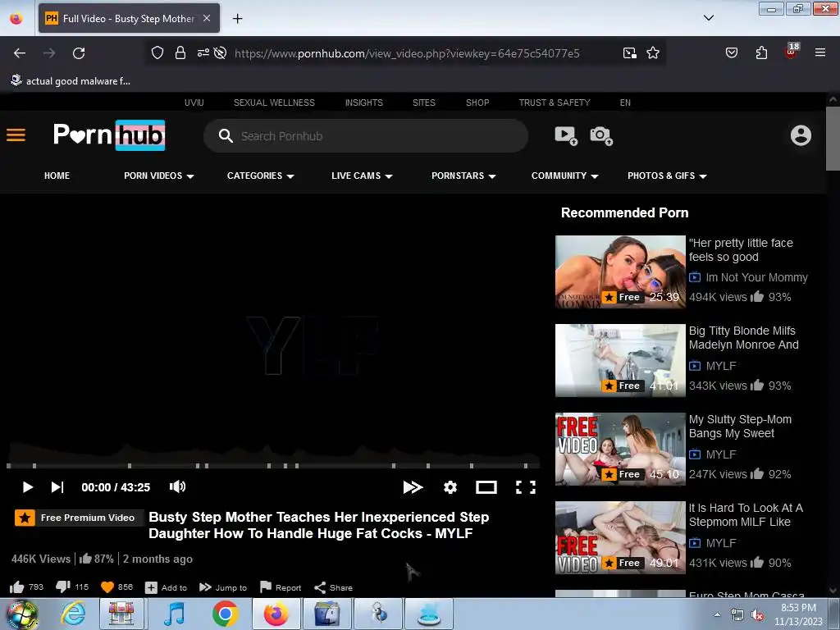The height and width of the screenshot is (630, 840).
Task: Open TRUST & SAFETY in top bar
Action: click(x=555, y=103)
